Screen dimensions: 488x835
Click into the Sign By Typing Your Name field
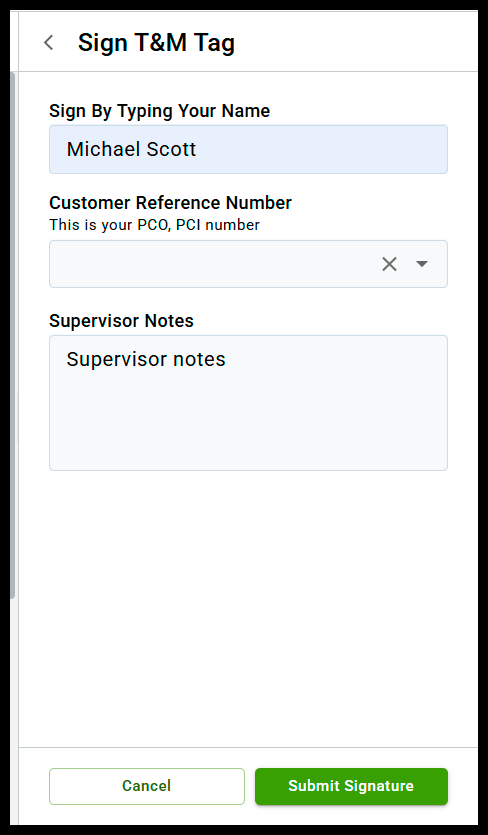(248, 149)
